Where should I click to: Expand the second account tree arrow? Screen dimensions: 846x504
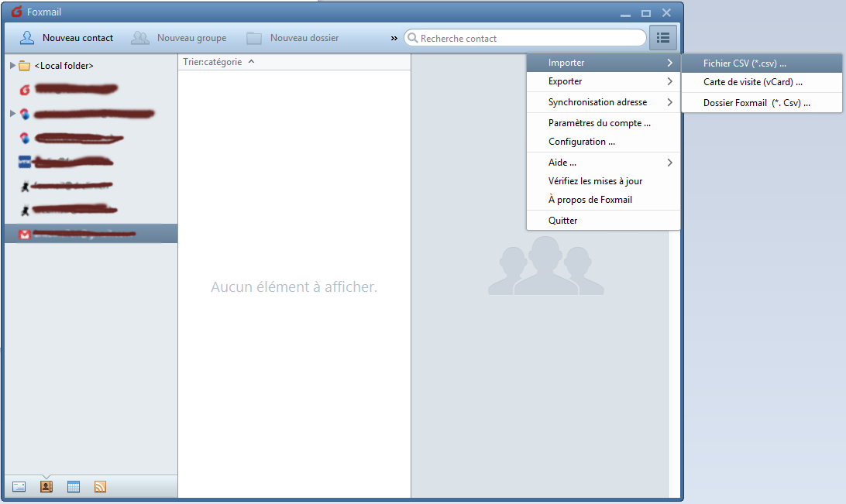coord(12,113)
